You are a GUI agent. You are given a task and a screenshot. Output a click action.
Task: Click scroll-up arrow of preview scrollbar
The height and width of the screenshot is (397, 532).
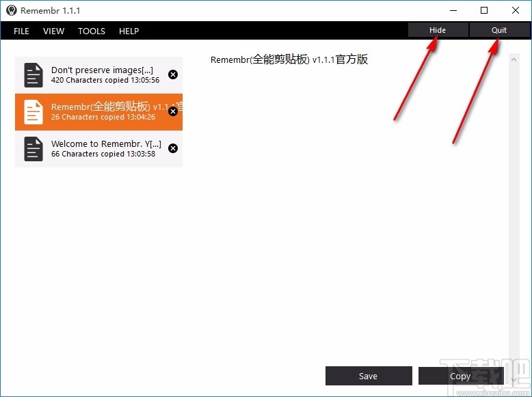514,59
